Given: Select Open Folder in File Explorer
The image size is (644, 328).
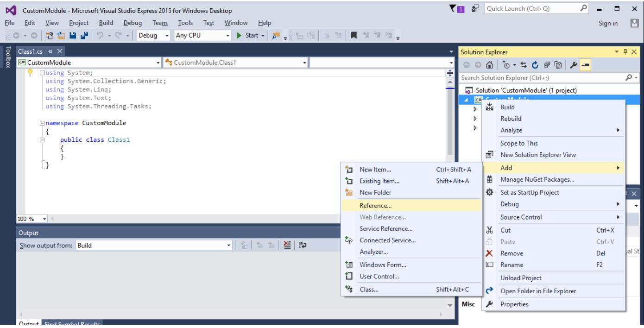Looking at the screenshot, I should 553,291.
